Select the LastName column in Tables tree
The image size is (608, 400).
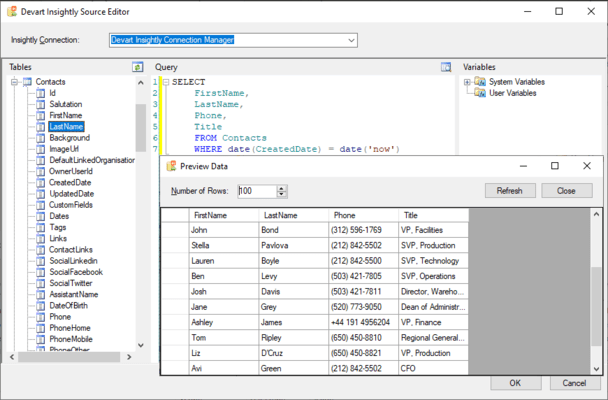click(66, 127)
